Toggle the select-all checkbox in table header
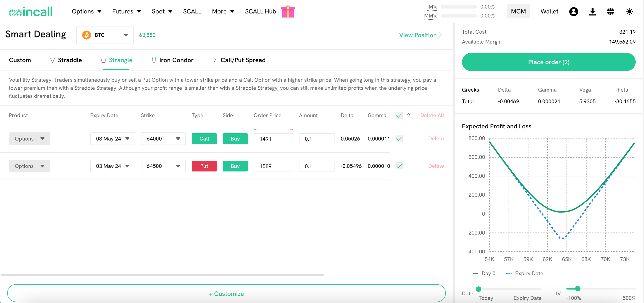644x303 pixels. (x=399, y=115)
